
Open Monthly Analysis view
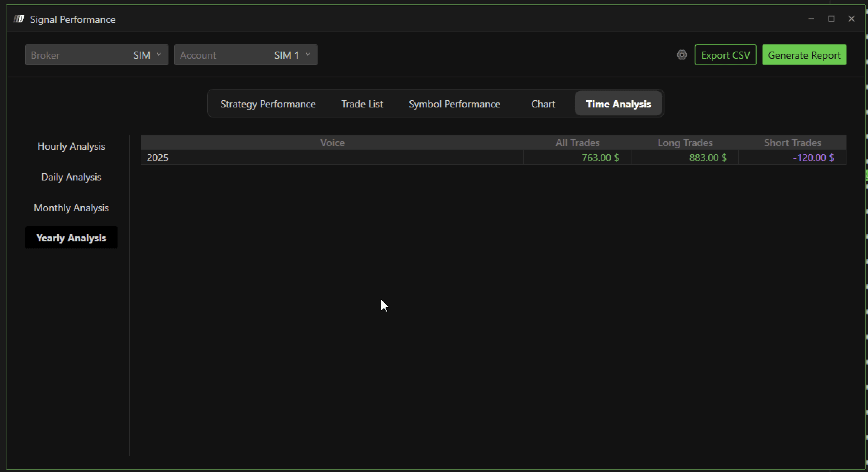[71, 208]
